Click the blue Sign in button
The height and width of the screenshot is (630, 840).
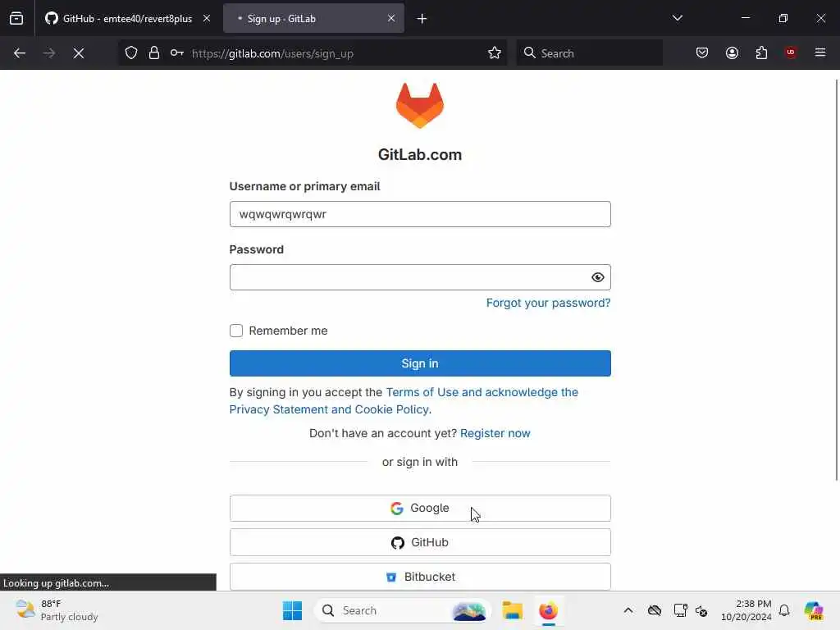(420, 363)
